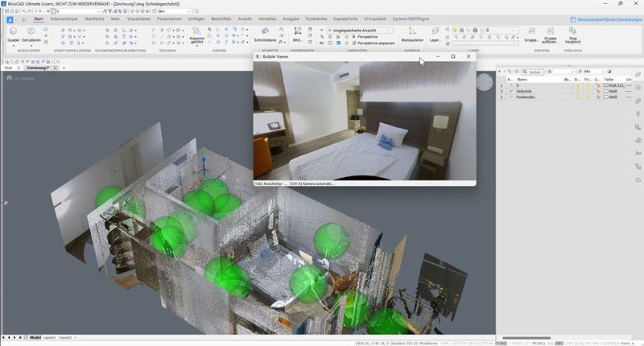
Task: Select the Quader box tool
Action: click(x=13, y=34)
